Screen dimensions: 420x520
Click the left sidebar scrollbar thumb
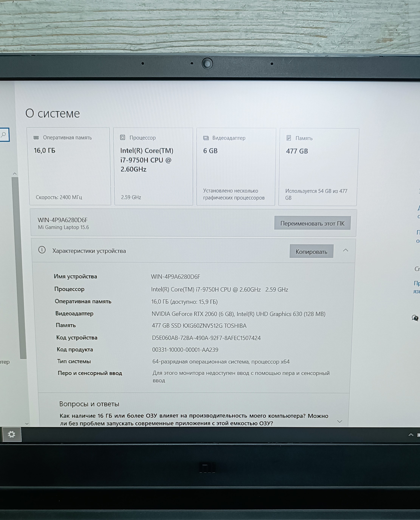(19, 266)
